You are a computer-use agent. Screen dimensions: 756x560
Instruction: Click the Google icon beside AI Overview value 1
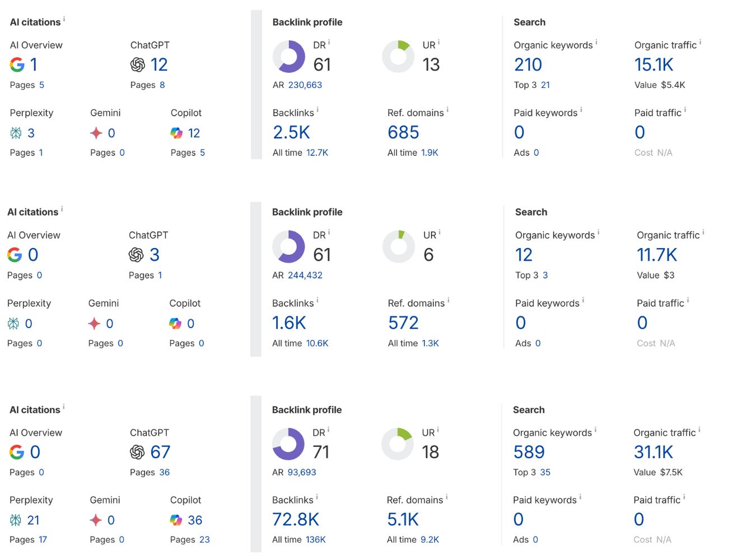coord(17,65)
